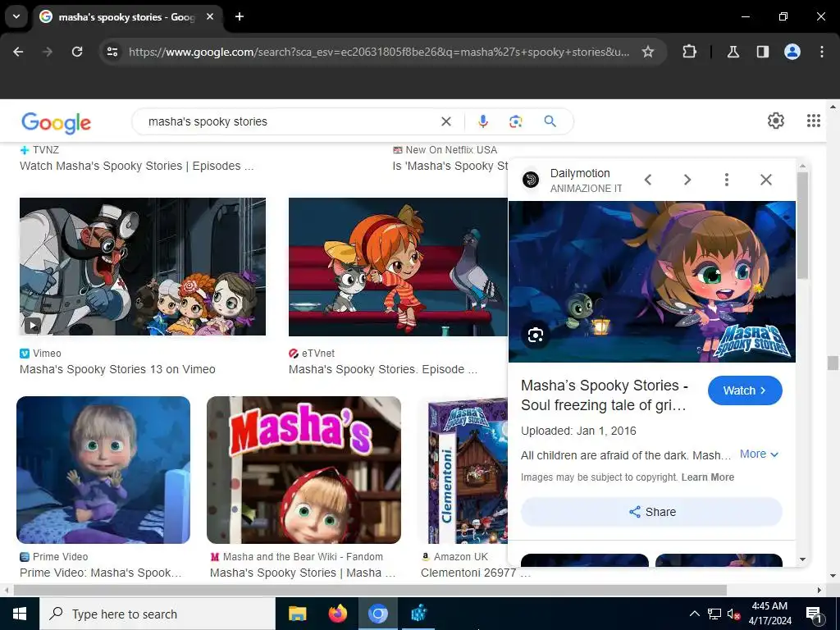
Task: Click the page vertical scrollbar thumb
Action: click(832, 363)
